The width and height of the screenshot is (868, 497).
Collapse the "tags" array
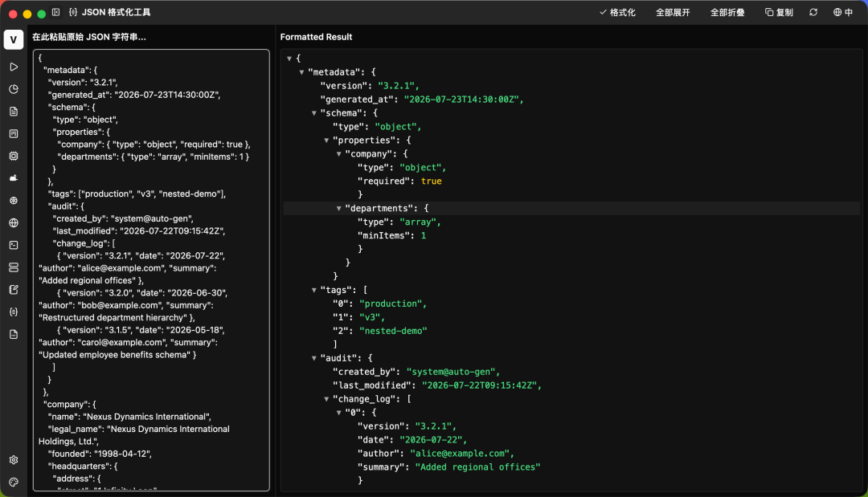(x=314, y=290)
